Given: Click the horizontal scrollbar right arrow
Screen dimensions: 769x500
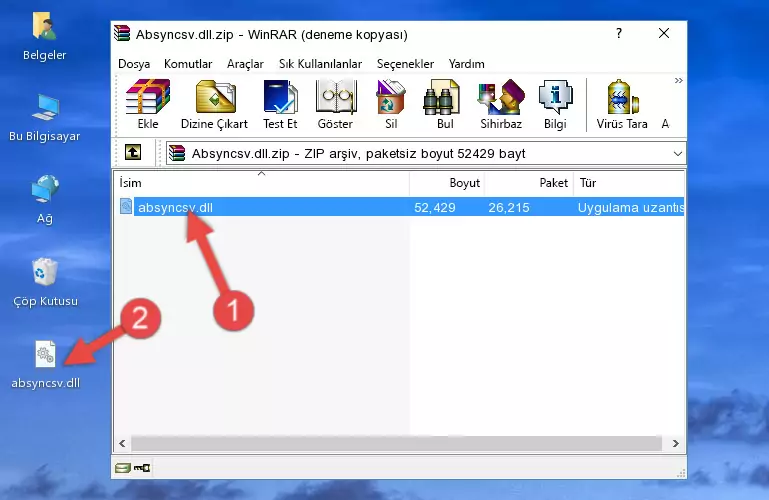Looking at the screenshot, I should click(x=676, y=443).
